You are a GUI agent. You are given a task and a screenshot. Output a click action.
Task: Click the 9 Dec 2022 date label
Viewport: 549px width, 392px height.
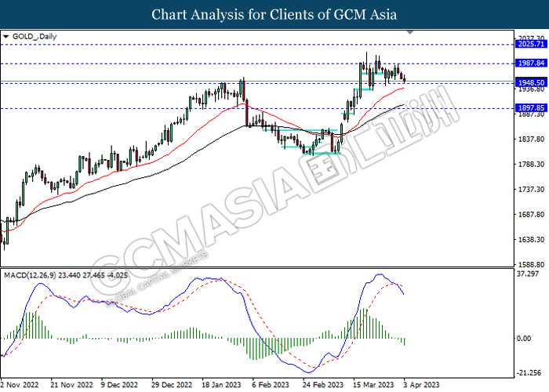point(119,385)
